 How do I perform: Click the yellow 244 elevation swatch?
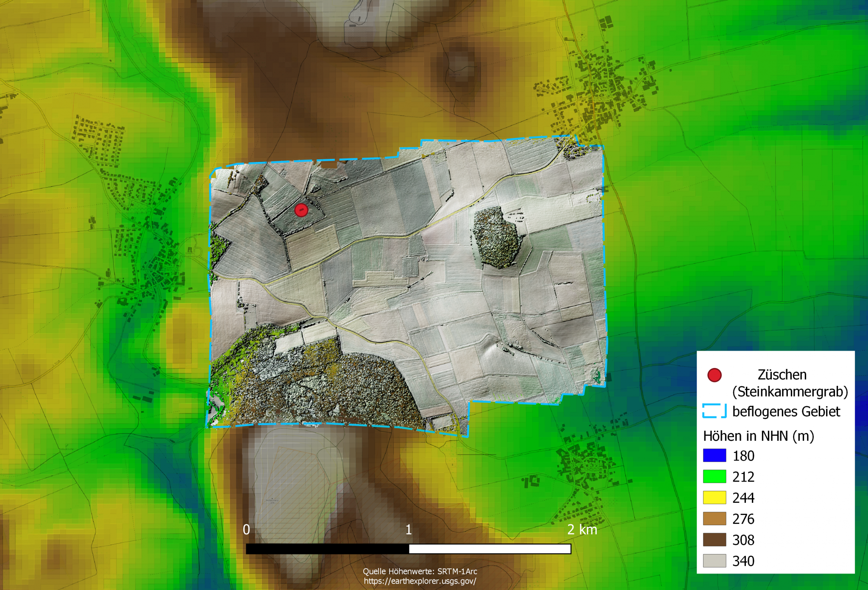click(715, 497)
